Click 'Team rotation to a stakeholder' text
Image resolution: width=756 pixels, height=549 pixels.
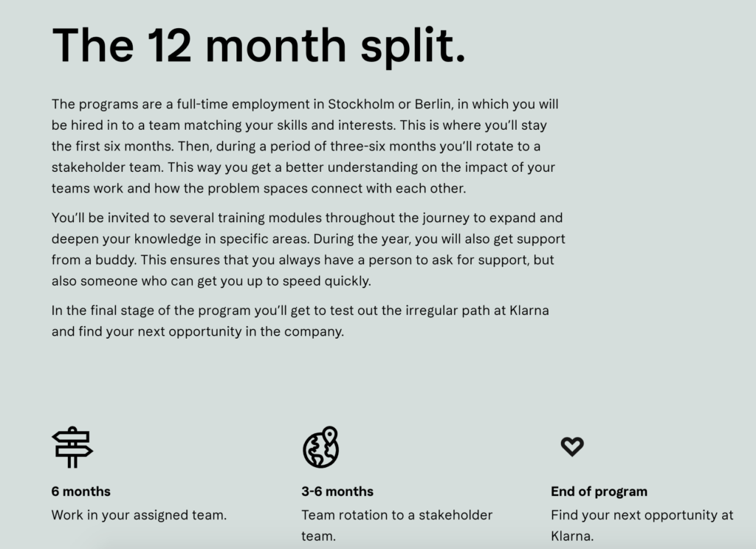[396, 515]
